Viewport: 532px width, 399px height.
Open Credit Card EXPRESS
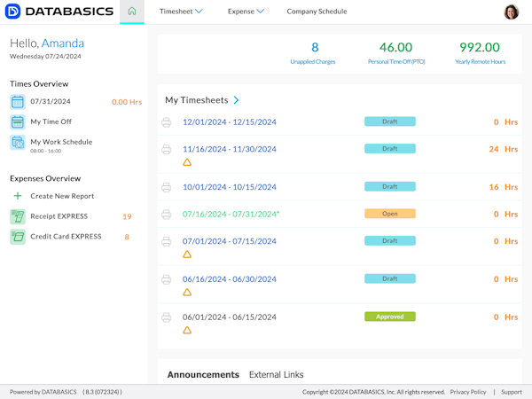(66, 237)
